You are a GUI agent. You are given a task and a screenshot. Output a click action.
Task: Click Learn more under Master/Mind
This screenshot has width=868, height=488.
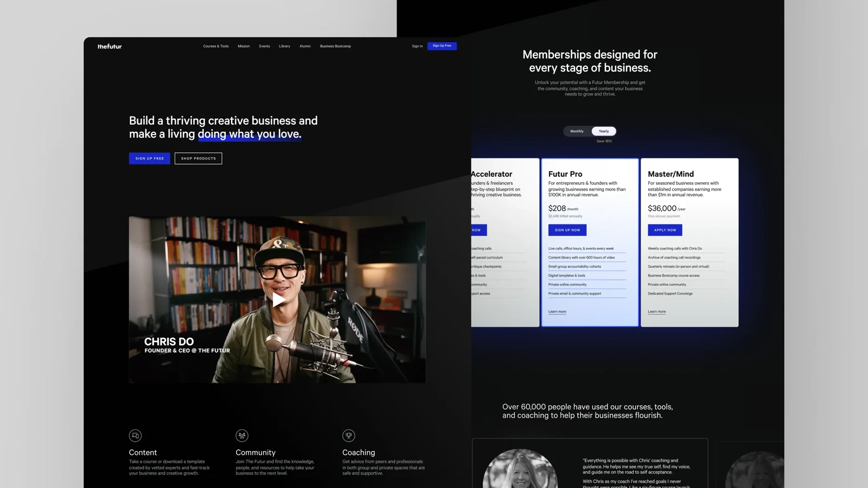click(x=656, y=312)
